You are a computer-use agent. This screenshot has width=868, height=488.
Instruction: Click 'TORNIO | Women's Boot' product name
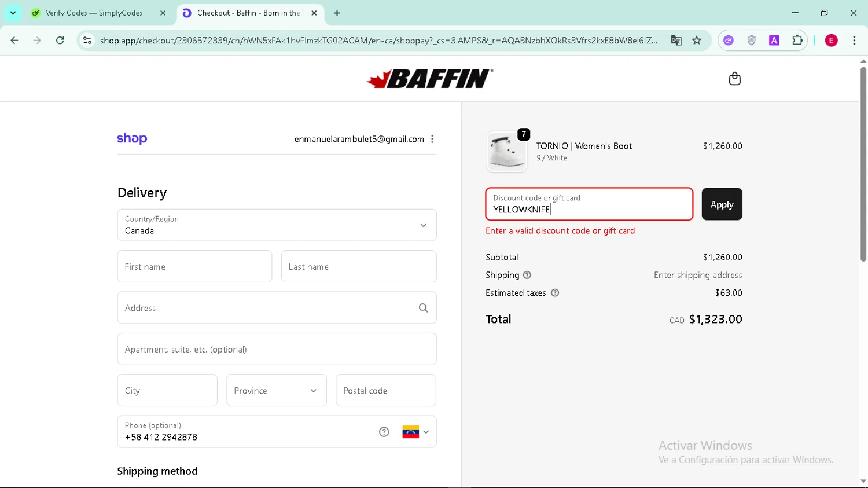pos(584,146)
